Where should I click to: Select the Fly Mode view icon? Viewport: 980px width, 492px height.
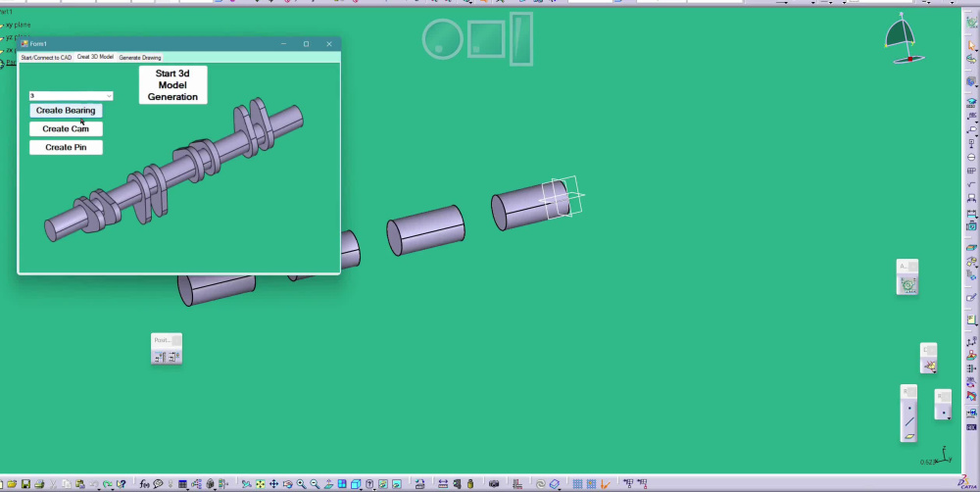246,484
